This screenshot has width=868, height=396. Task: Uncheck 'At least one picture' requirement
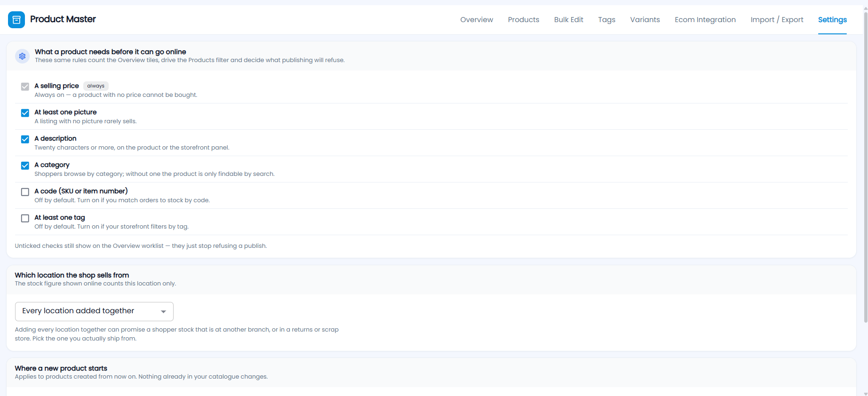point(25,113)
